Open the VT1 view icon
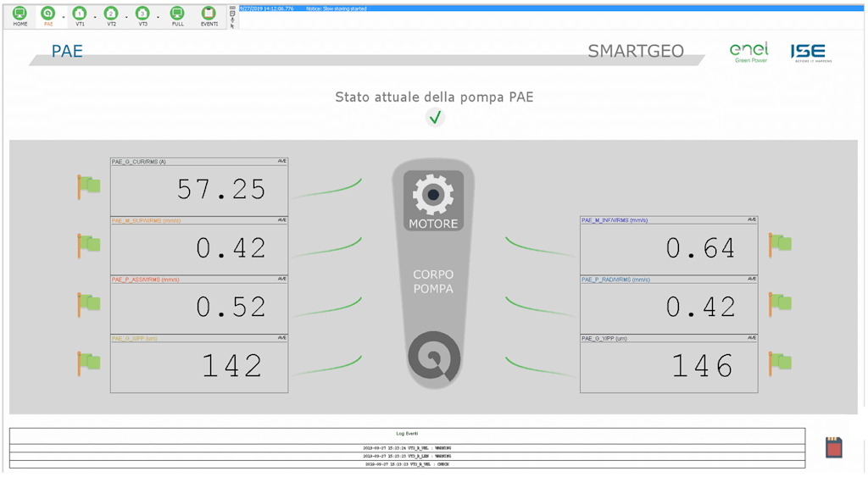This screenshot has height=477, width=868. [80, 14]
